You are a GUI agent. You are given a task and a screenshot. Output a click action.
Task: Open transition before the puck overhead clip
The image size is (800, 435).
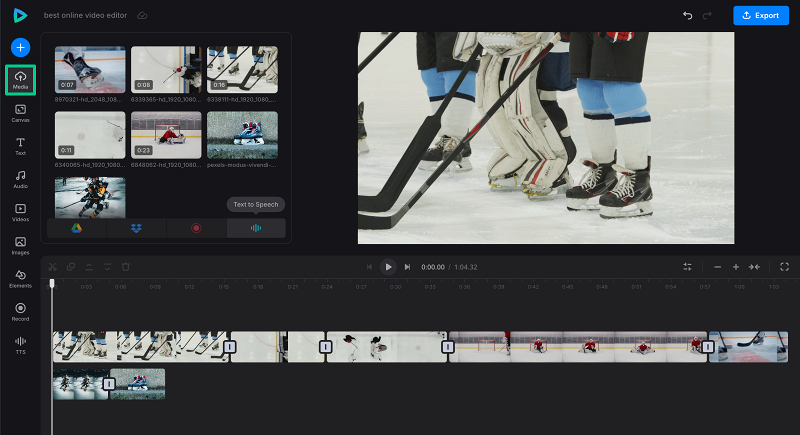[x=326, y=347]
